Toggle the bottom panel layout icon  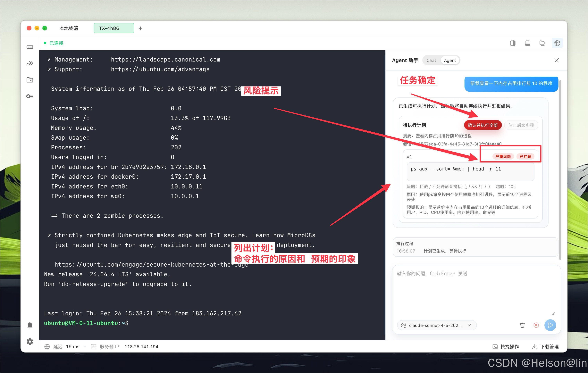coord(527,43)
